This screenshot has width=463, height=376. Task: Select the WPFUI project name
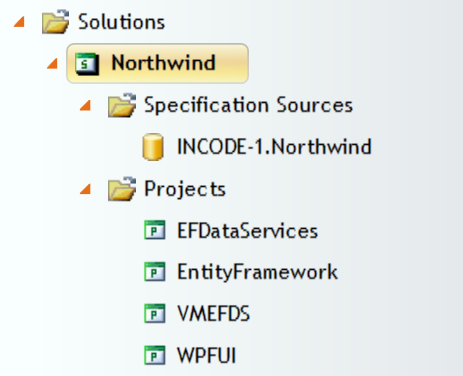click(207, 355)
